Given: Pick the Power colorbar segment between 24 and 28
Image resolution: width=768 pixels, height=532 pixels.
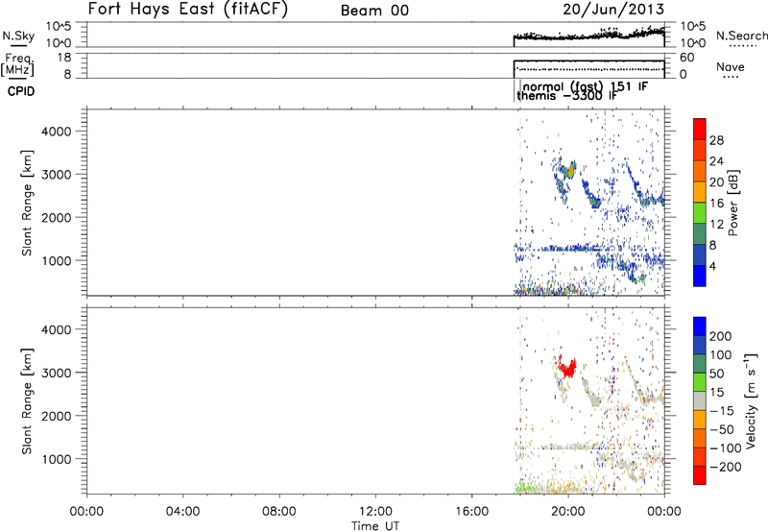Looking at the screenshot, I should coord(700,150).
